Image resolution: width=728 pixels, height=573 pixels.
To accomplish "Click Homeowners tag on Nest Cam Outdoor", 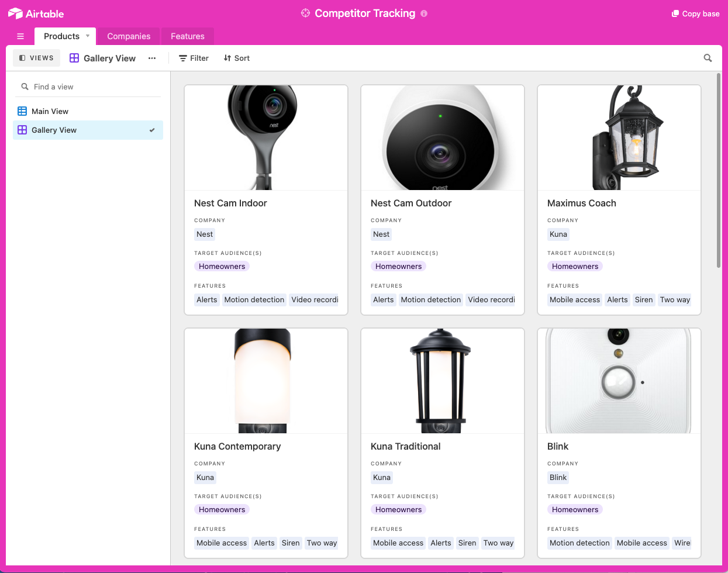I will [399, 266].
